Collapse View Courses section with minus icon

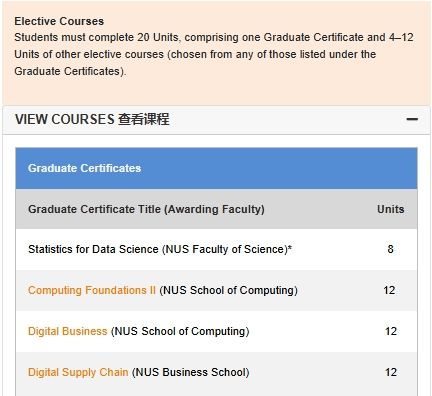tap(412, 119)
